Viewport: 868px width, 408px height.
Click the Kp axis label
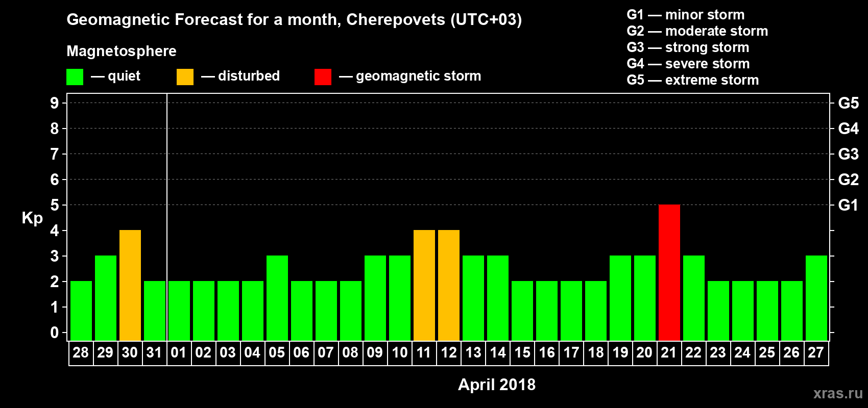pyautogui.click(x=32, y=218)
